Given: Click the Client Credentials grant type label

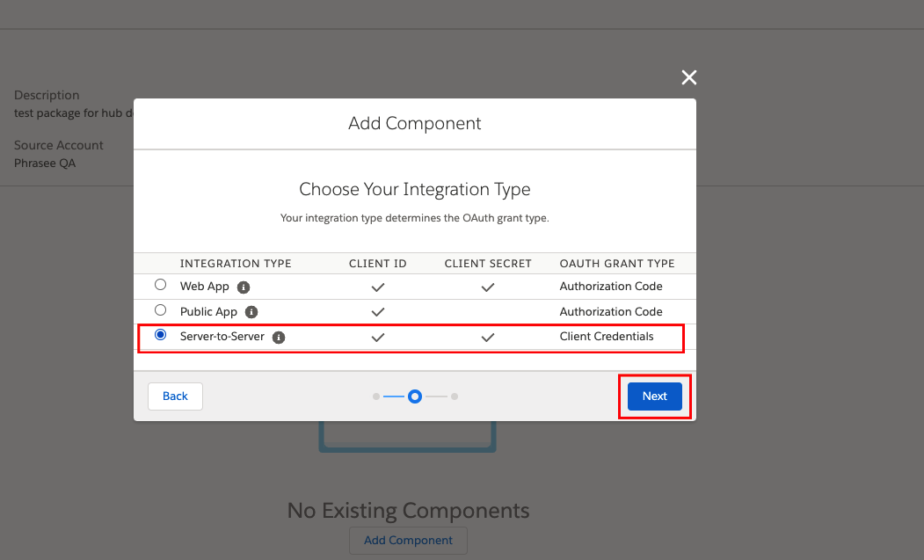Looking at the screenshot, I should 607,336.
